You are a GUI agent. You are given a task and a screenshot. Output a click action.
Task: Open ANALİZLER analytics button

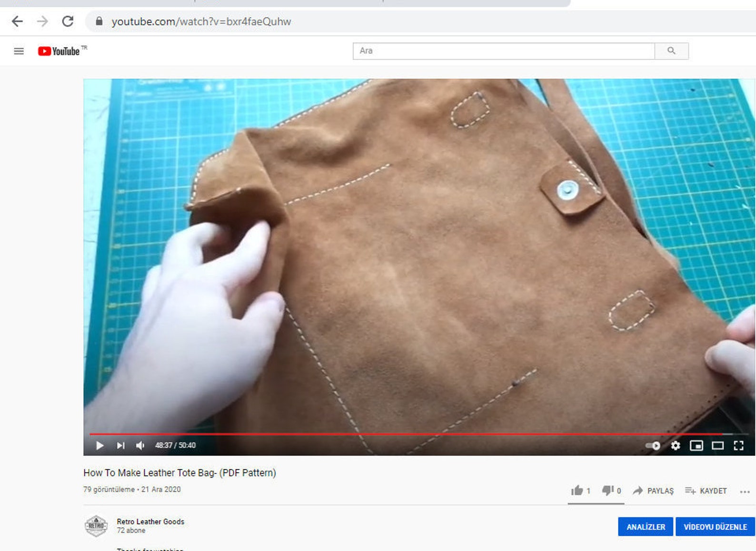pyautogui.click(x=646, y=527)
